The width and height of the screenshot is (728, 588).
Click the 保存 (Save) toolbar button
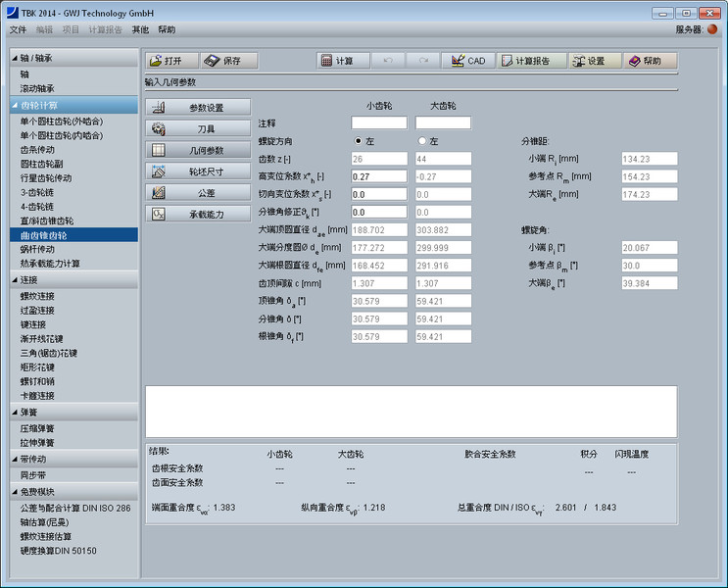[224, 61]
